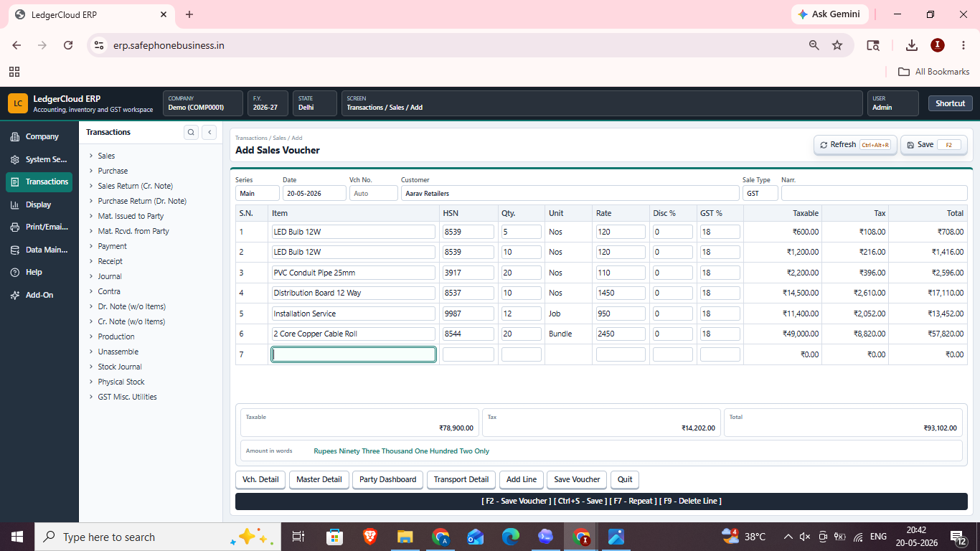
Task: Select Transactions in left sidebar
Action: point(39,182)
